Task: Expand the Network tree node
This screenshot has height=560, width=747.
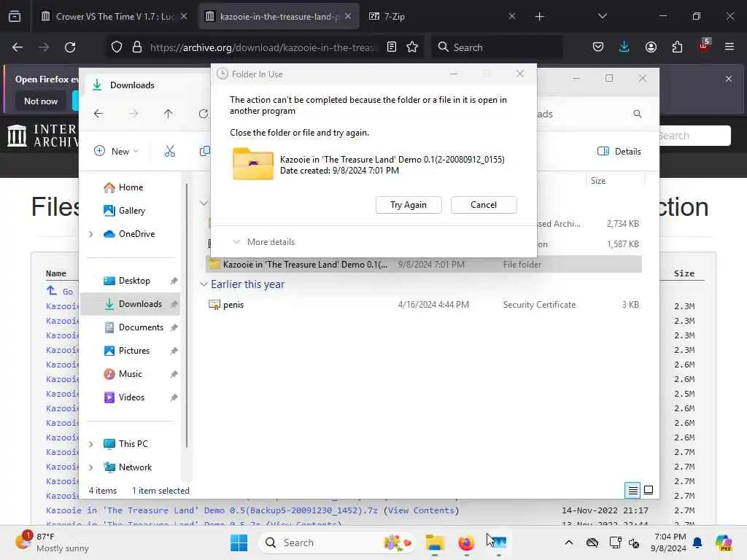Action: (x=91, y=467)
